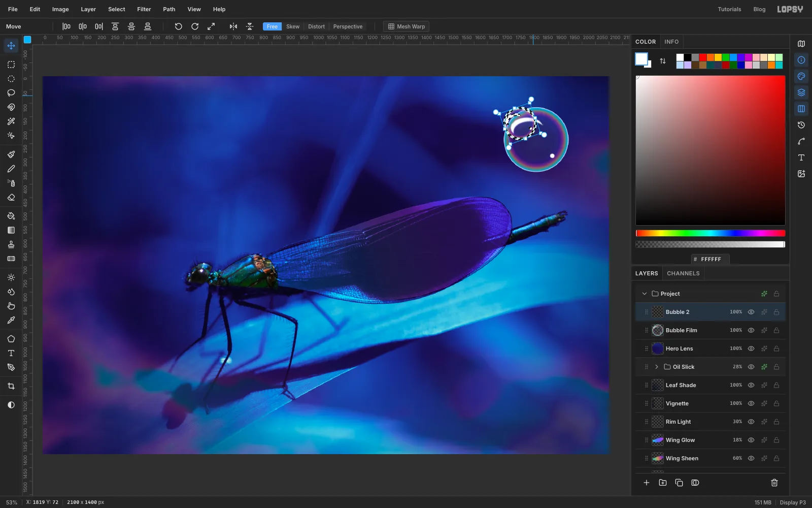Image resolution: width=812 pixels, height=508 pixels.
Task: Activate the Gradient tool
Action: tap(11, 230)
